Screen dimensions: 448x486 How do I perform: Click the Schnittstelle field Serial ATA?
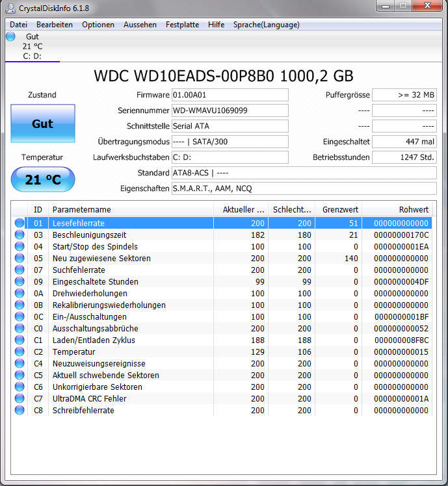[230, 126]
